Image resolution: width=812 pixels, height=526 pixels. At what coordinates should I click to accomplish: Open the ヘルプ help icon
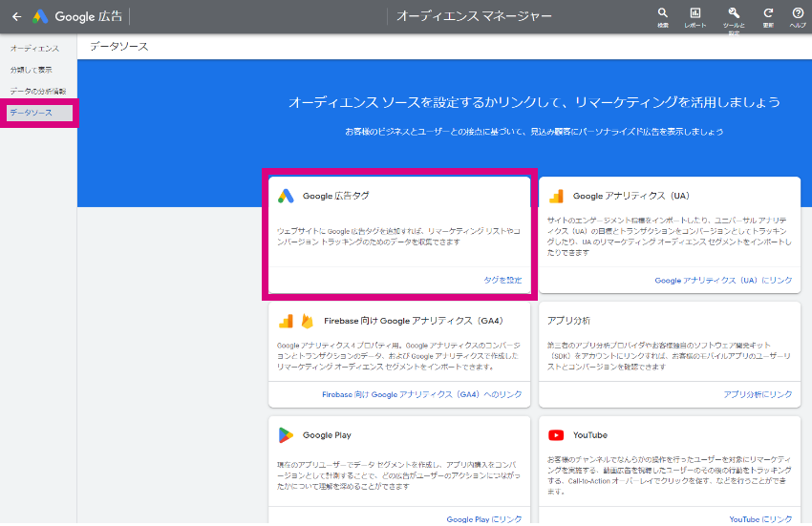tap(798, 13)
